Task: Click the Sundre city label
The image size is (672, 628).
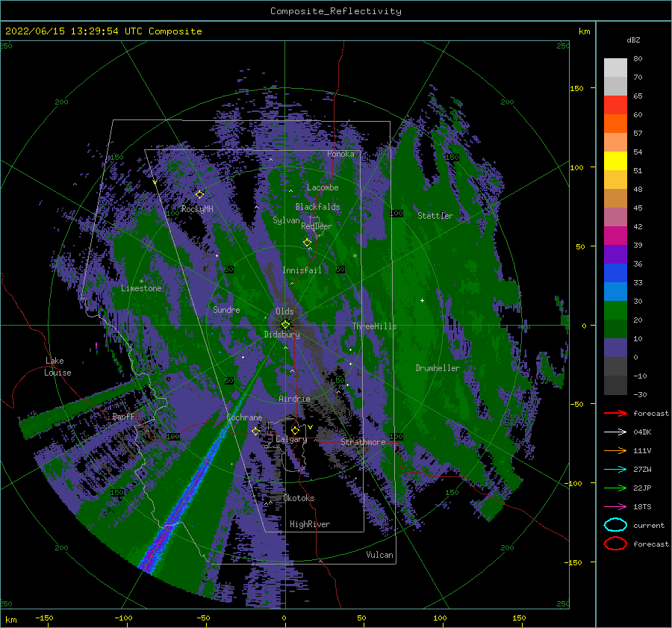Action: [x=226, y=310]
